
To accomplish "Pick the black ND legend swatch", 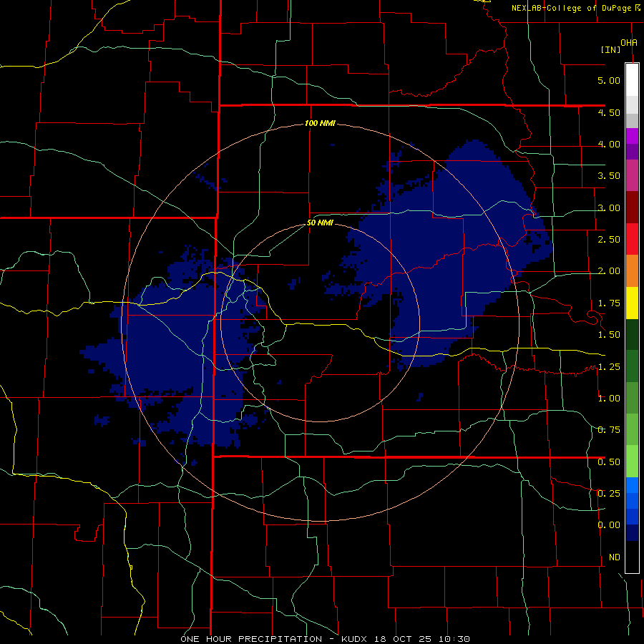I will [x=632, y=557].
